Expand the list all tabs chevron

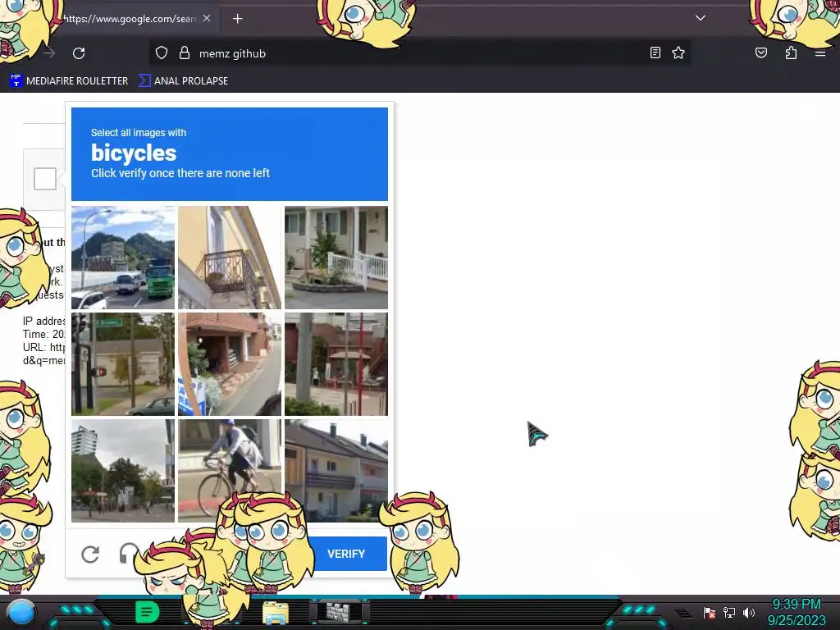[x=701, y=18]
